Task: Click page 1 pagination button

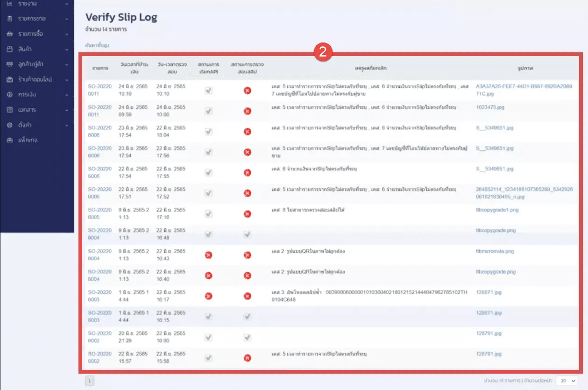Action: [90, 381]
